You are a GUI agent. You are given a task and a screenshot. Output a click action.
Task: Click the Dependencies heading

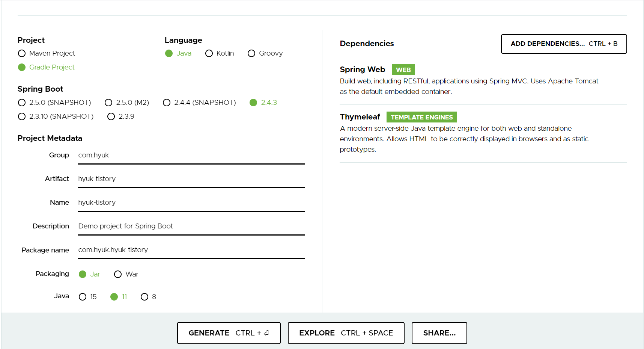pos(367,44)
